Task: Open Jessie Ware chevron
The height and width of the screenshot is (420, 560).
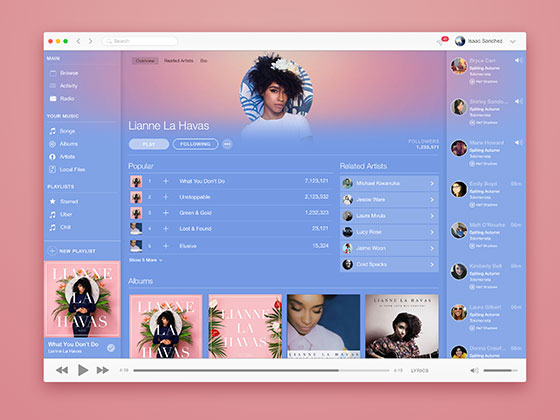Action: [432, 200]
